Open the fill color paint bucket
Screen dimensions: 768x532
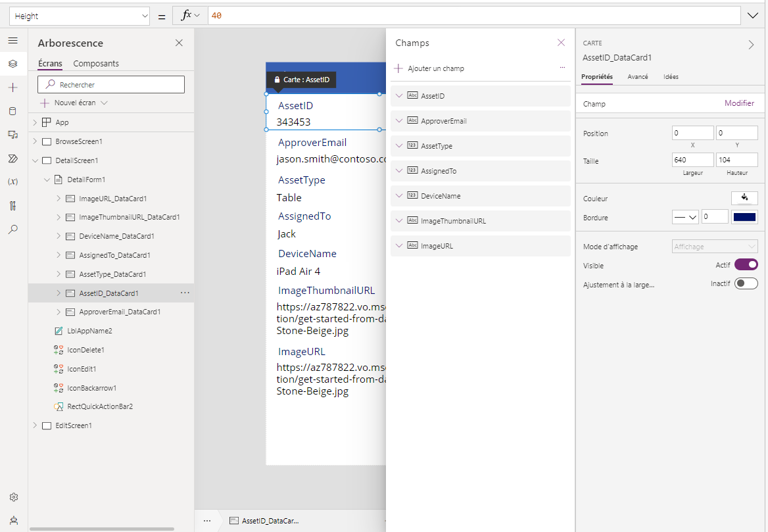(x=744, y=198)
